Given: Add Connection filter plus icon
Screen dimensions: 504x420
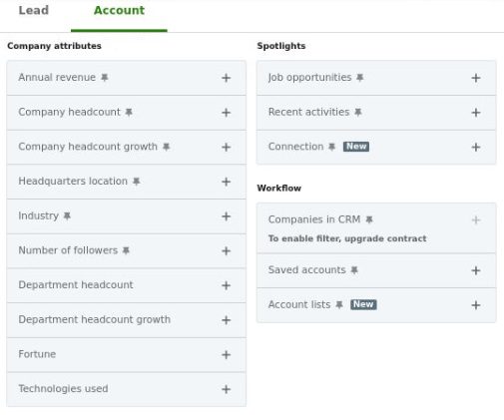Looking at the screenshot, I should coord(476,147).
